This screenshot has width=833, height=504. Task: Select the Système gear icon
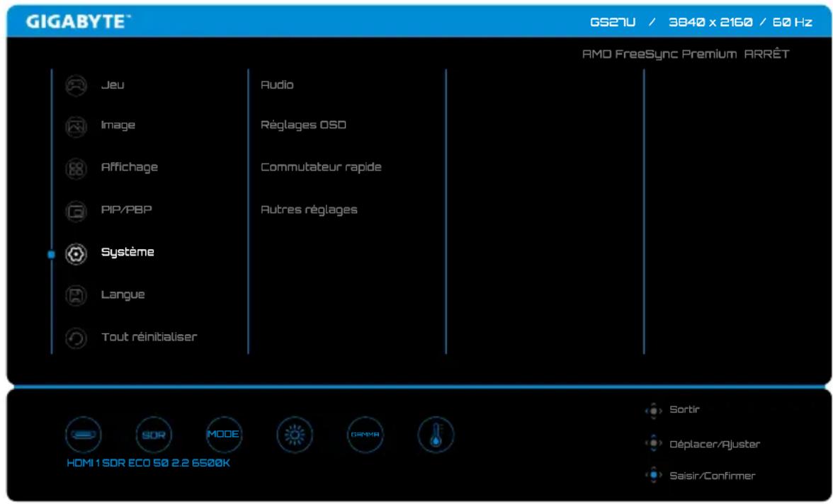(x=76, y=254)
